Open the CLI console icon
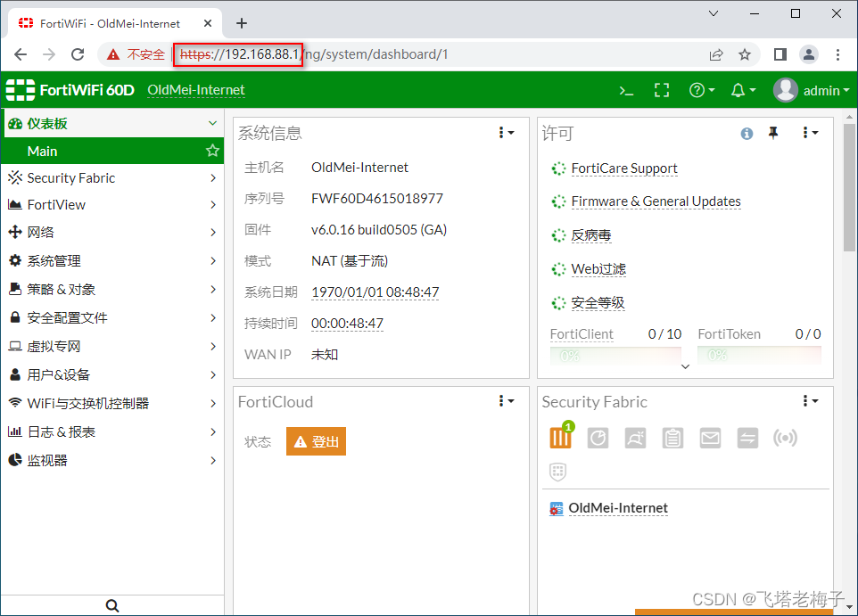The width and height of the screenshot is (858, 616). pos(626,90)
